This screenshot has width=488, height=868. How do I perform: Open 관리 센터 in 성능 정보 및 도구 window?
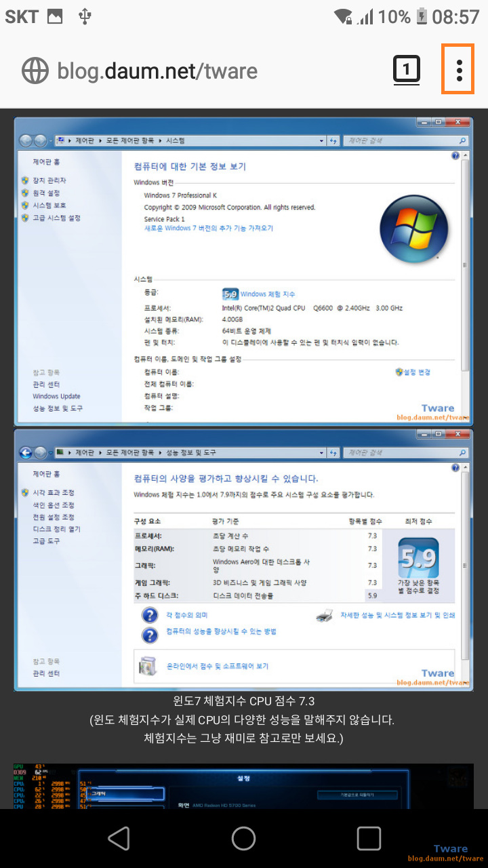46,673
